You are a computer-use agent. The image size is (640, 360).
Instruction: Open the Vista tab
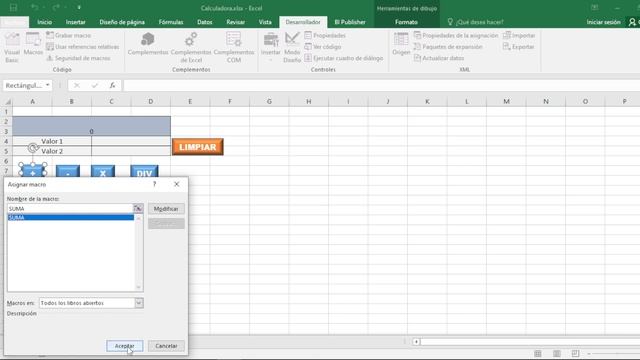265,22
